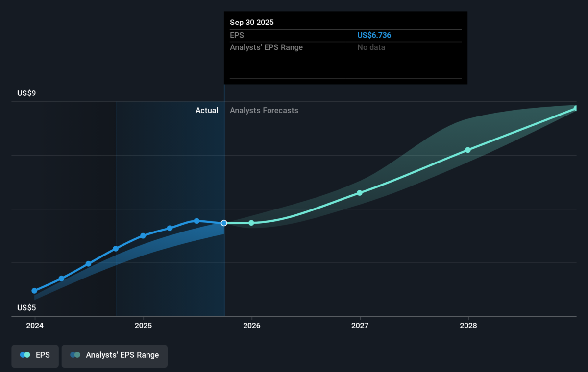Click the Actual region label

tap(207, 111)
